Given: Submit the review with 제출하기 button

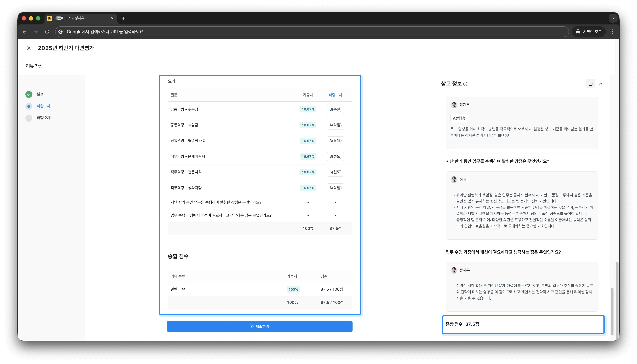Looking at the screenshot, I should pos(260,326).
